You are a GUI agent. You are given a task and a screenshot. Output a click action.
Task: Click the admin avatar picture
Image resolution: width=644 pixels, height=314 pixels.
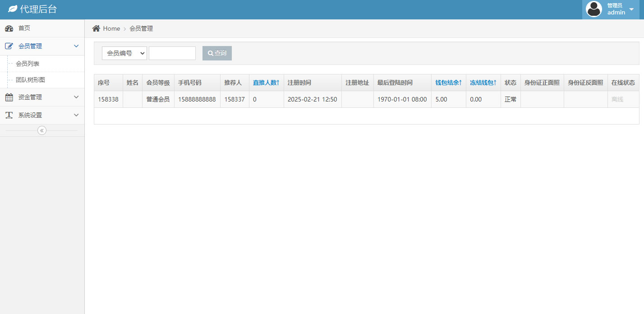594,9
